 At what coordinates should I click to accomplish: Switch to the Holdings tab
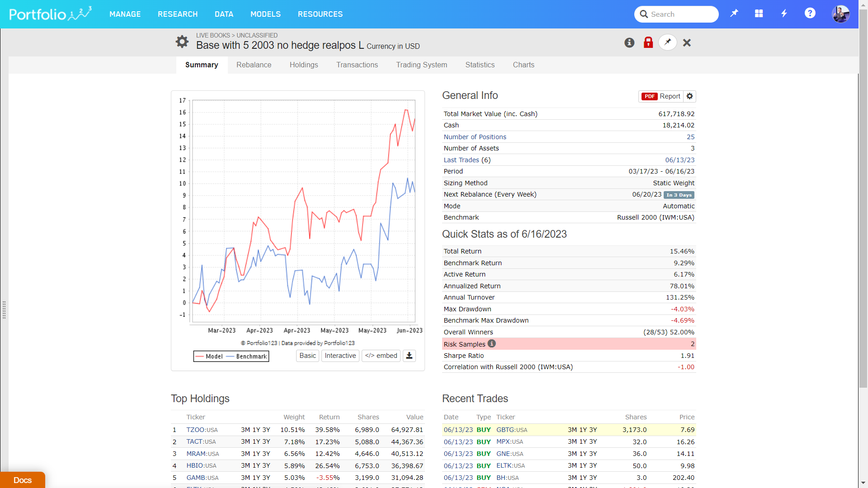tap(304, 65)
